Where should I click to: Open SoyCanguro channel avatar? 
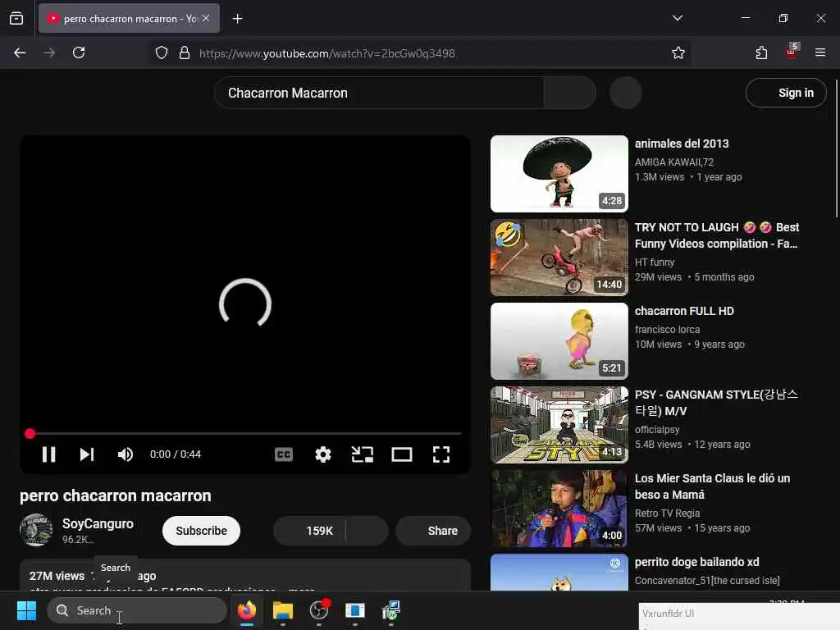point(36,531)
